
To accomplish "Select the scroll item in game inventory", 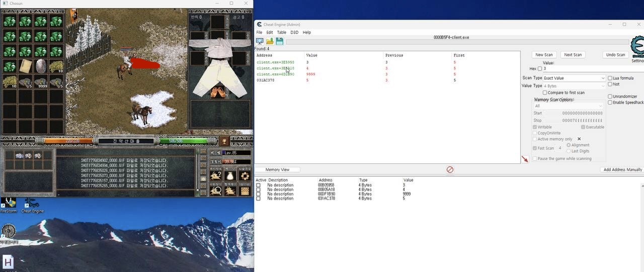I will coord(25,66).
